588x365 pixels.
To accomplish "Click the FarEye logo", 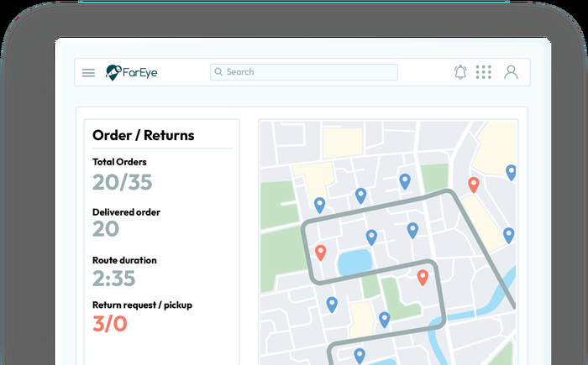I will tap(131, 72).
